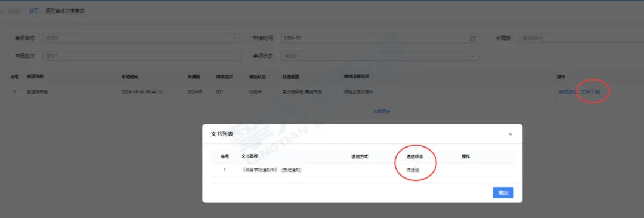Select the 免退税申报 table row
Image resolution: width=644 pixels, height=218 pixels.
322,92
